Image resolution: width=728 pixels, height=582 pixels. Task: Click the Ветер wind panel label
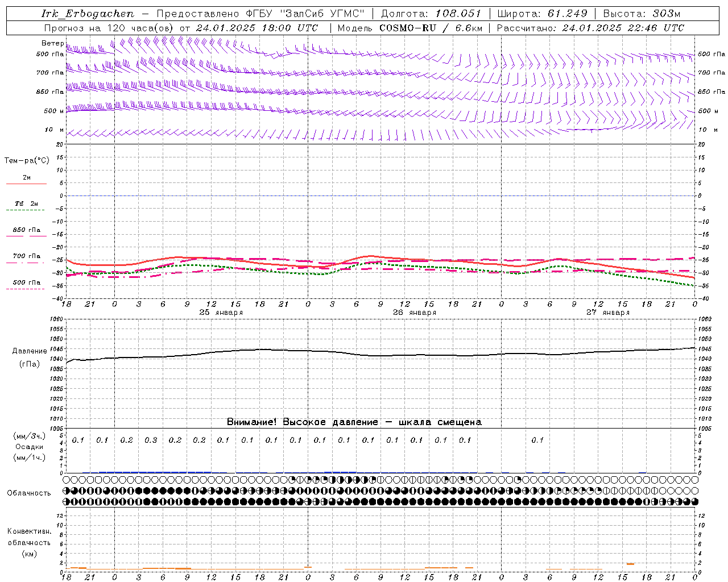click(x=52, y=43)
